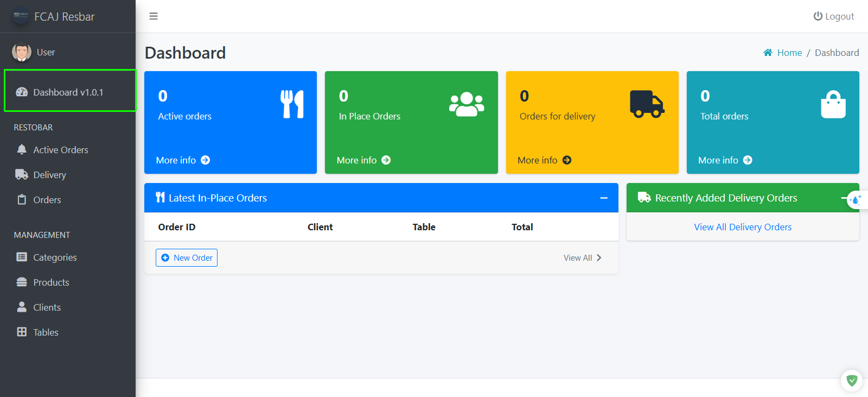
Task: Click the people group icon on In Place Orders card
Action: 467,104
